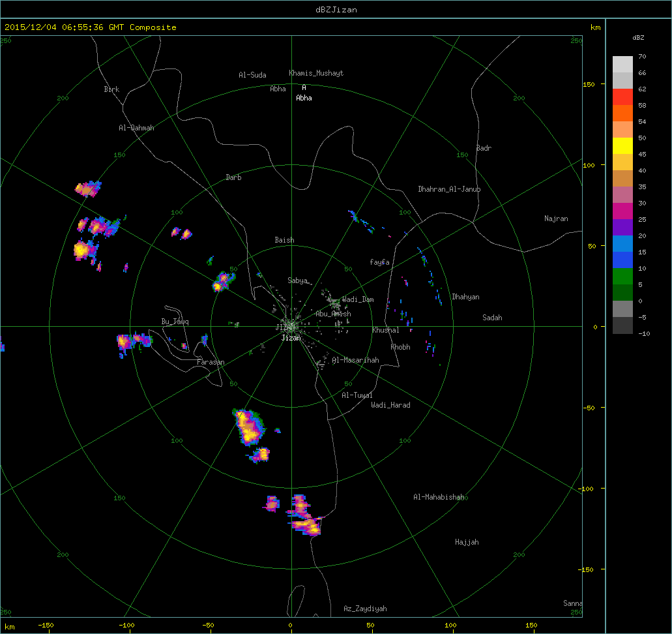
Task: Click the 'Darb' place name
Action: 233,177
